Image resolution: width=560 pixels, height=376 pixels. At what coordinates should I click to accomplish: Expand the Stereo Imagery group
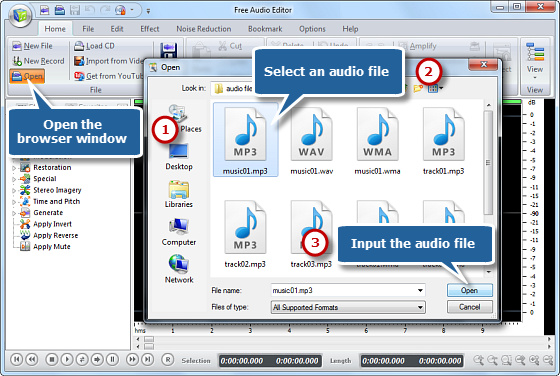(x=14, y=191)
